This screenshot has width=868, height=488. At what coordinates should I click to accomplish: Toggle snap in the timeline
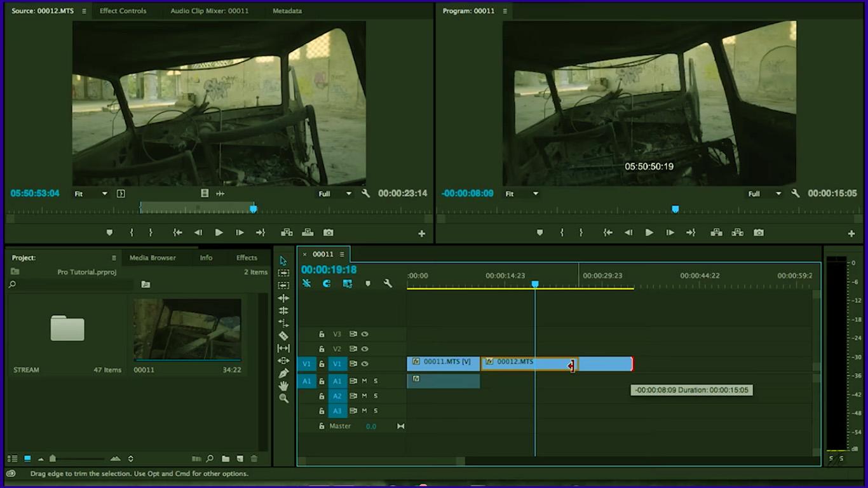(327, 283)
